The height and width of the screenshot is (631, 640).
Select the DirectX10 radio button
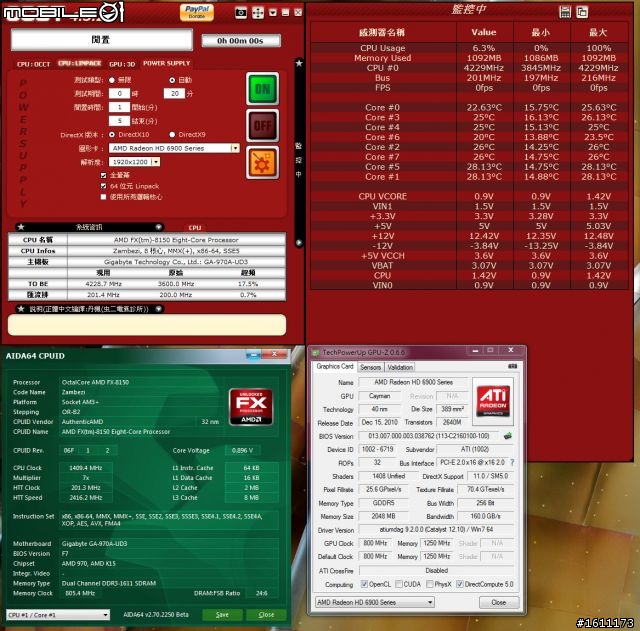point(112,135)
